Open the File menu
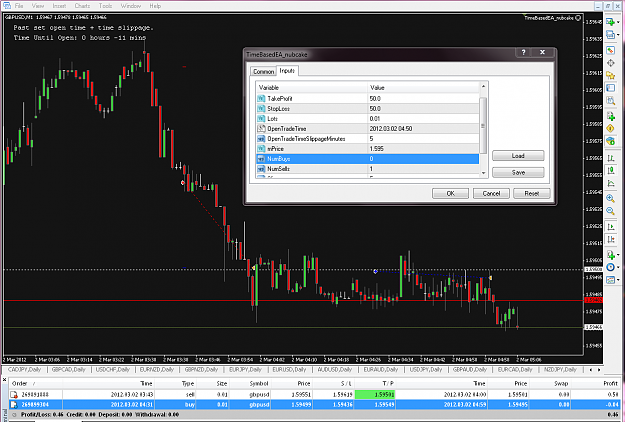Image resolution: width=625 pixels, height=422 pixels. (x=19, y=6)
